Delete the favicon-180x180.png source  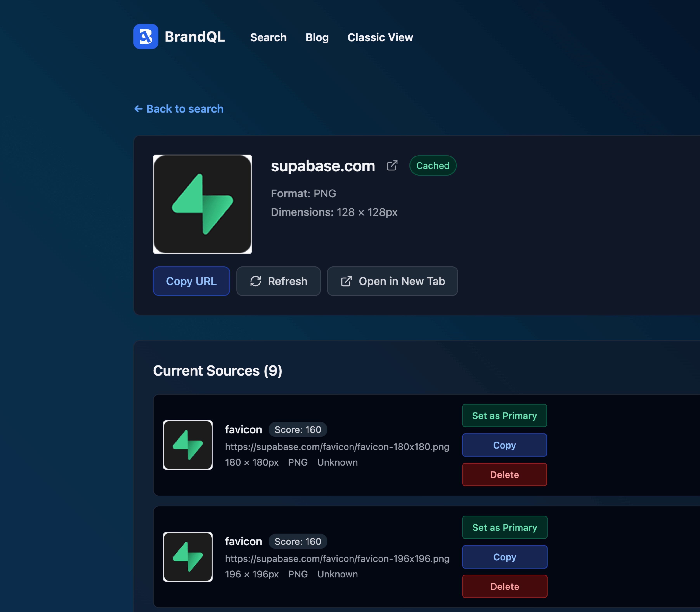(504, 475)
